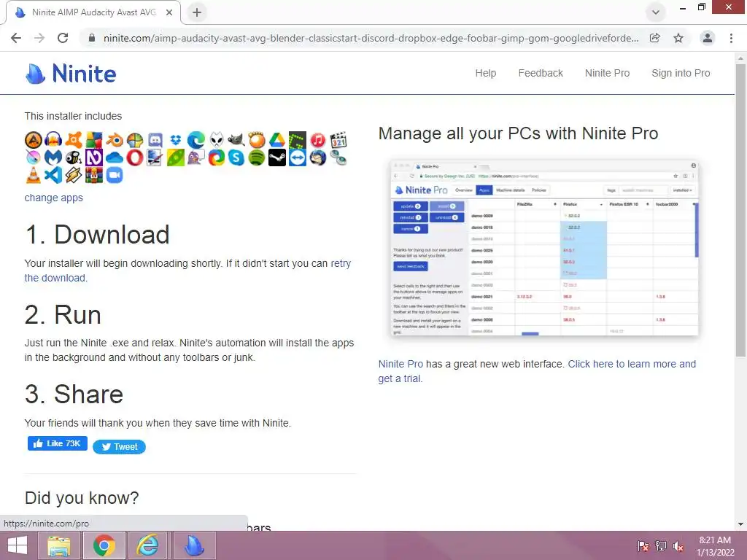Click the Winamp lightning icon

click(74, 175)
